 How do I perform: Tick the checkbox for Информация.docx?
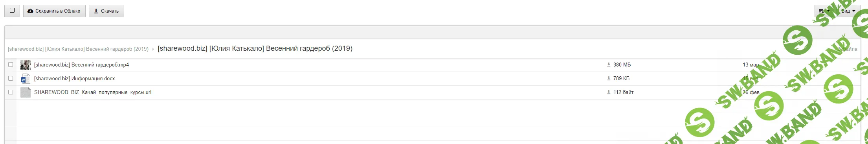11,78
